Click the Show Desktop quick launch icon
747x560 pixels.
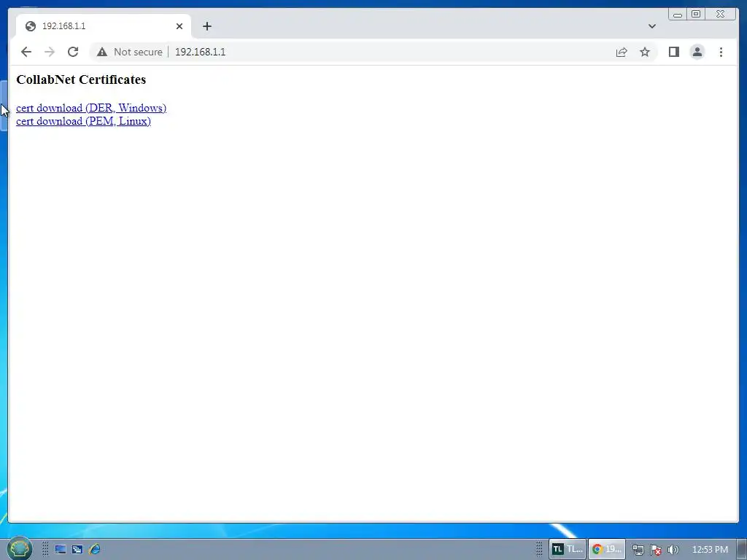[x=60, y=550]
